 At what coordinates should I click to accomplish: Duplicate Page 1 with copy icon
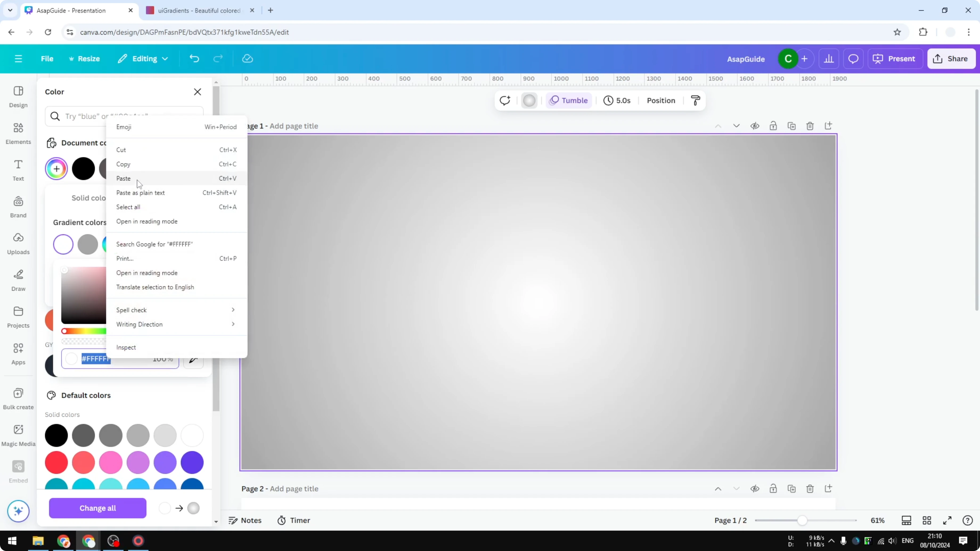tap(792, 126)
